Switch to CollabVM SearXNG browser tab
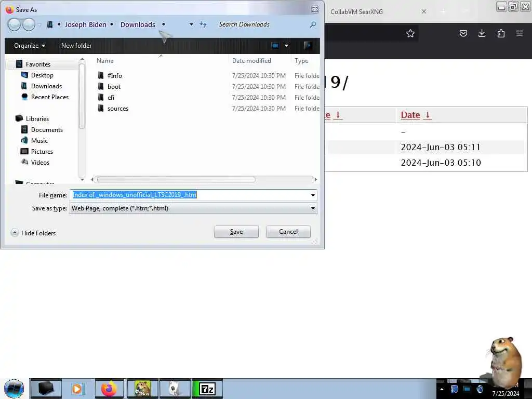This screenshot has width=532, height=399. pyautogui.click(x=356, y=11)
